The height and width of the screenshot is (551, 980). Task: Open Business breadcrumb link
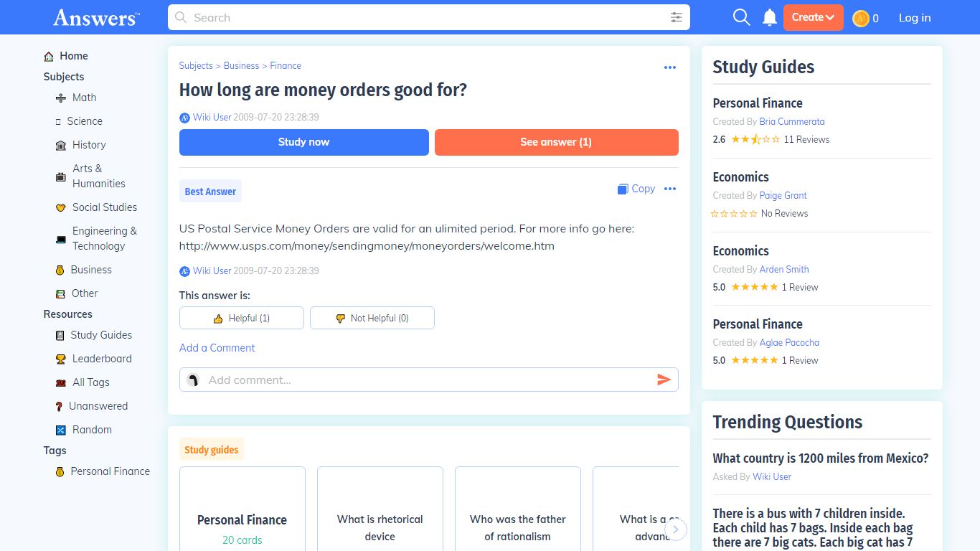241,65
